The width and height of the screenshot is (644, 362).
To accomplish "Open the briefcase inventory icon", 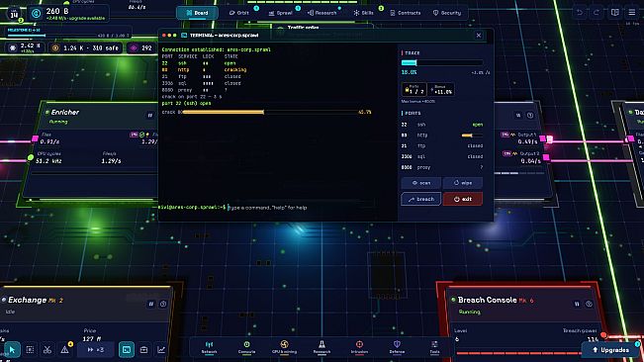I will (x=143, y=350).
